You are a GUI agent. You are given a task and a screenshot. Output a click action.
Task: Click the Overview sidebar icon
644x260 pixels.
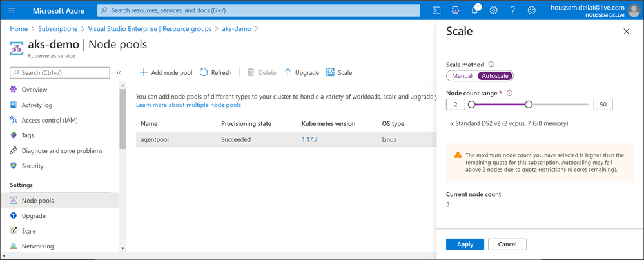[14, 90]
